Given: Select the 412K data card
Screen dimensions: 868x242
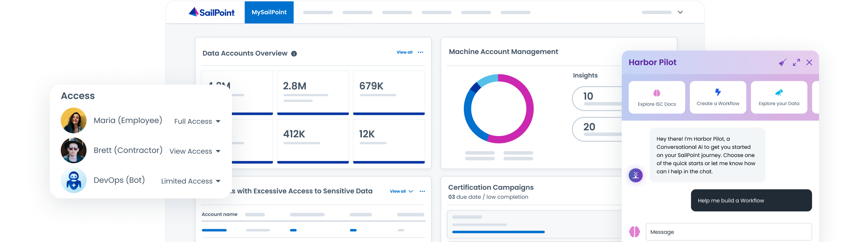Looking at the screenshot, I should (313, 141).
